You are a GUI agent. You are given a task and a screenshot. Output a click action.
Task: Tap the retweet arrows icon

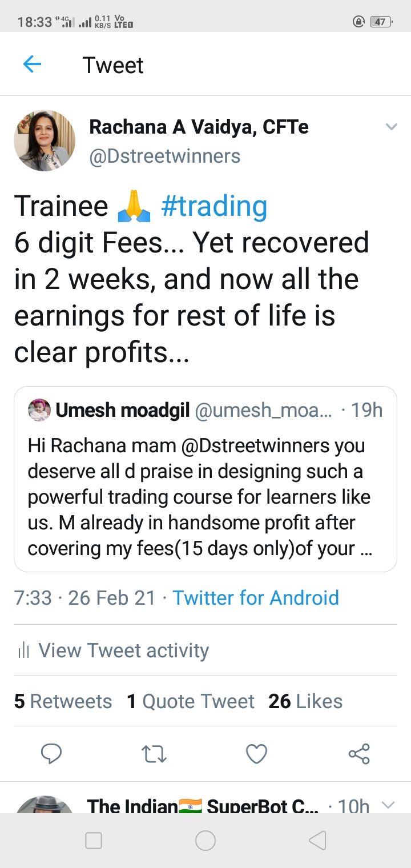(154, 754)
